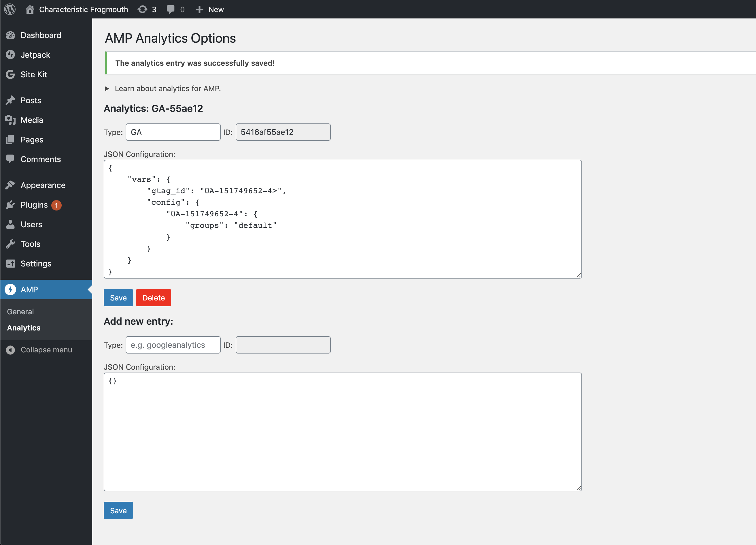Viewport: 756px width, 545px height.
Task: Open the Jetpack menu item
Action: tap(46, 55)
